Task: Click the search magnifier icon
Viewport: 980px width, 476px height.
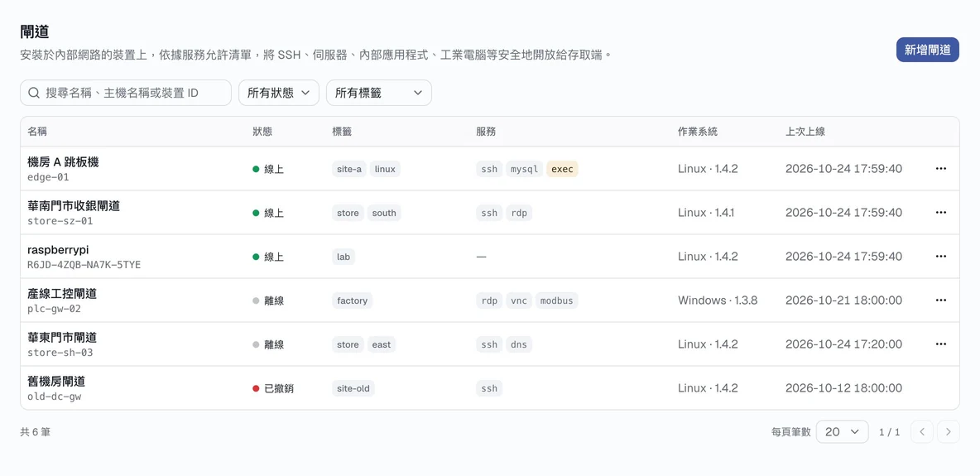Action: (x=35, y=93)
